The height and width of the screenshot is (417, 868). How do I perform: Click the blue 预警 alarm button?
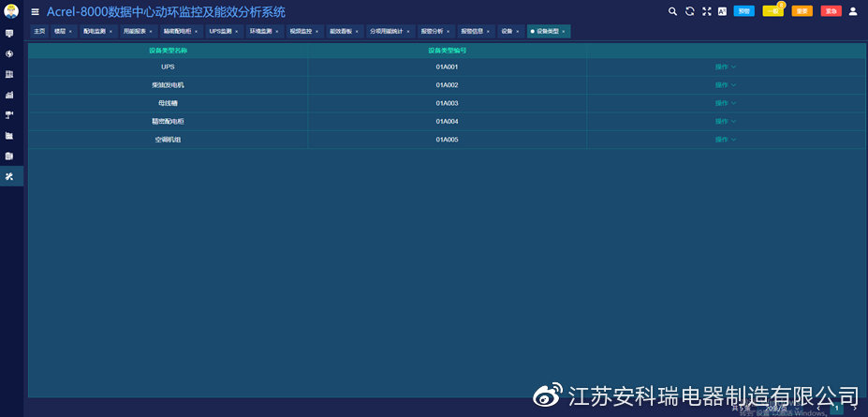tap(743, 11)
